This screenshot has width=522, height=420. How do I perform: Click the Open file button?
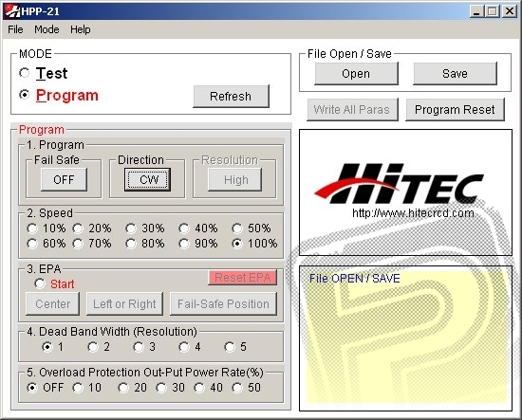click(356, 74)
